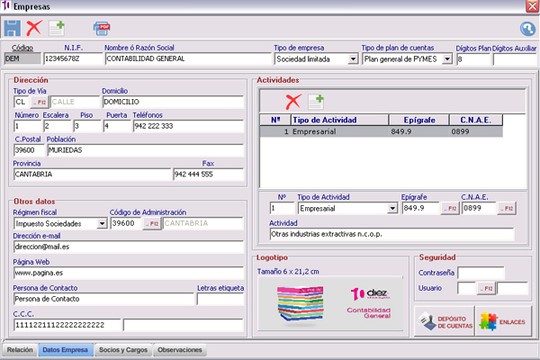Viewport: 540px width, 360px height.
Task: Add new company with green plus icon
Action: tap(56, 28)
